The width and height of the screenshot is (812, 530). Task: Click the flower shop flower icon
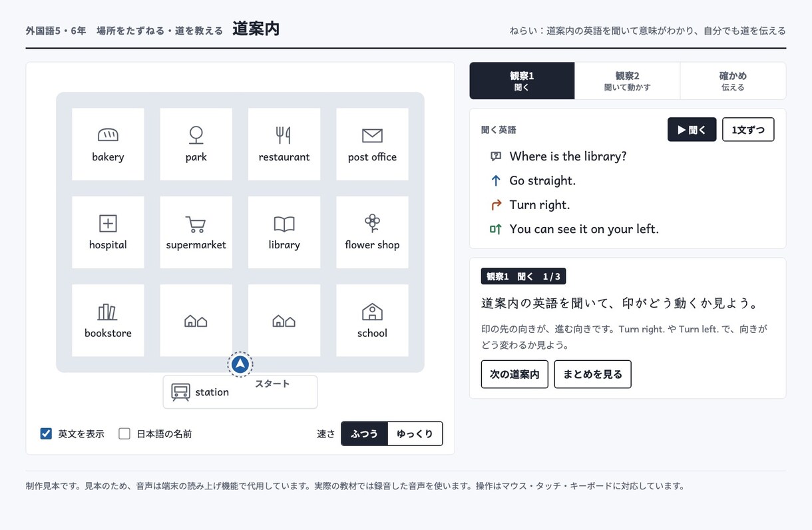click(372, 222)
